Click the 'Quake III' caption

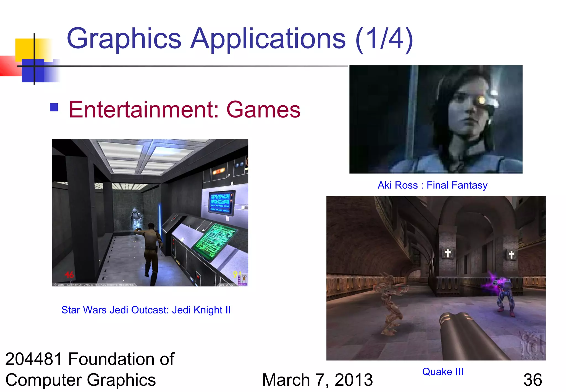[443, 372]
